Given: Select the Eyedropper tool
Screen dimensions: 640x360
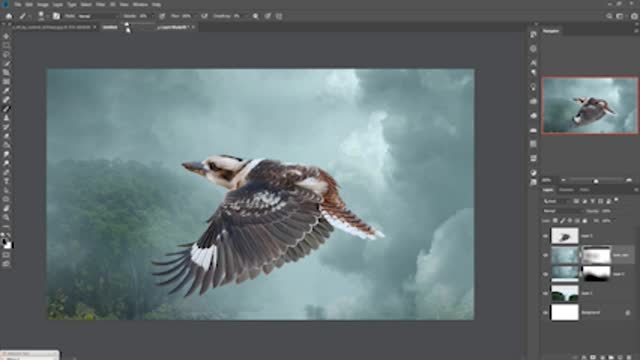Looking at the screenshot, I should [x=6, y=91].
